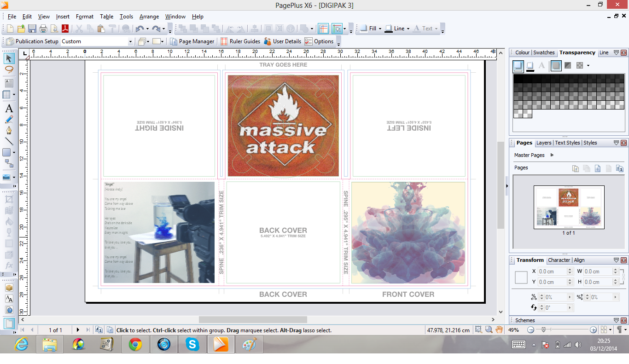Open the Undo history dropdown arrow
629x364 pixels.
147,29
